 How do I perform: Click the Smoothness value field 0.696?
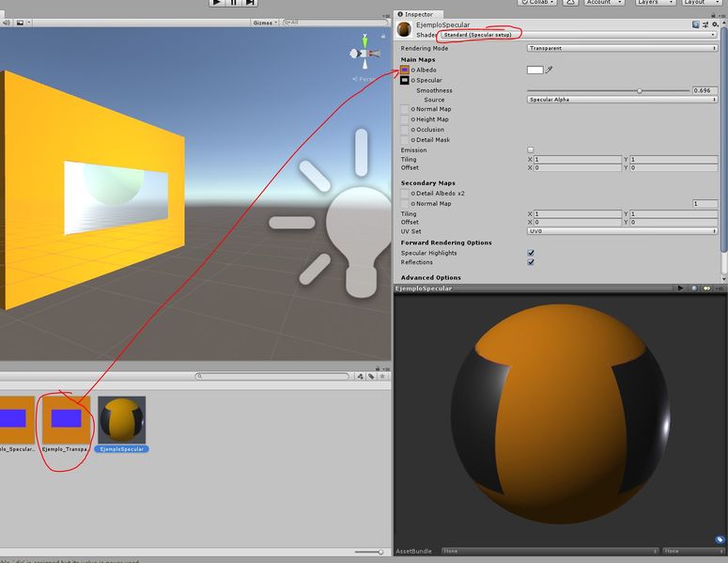[x=705, y=90]
